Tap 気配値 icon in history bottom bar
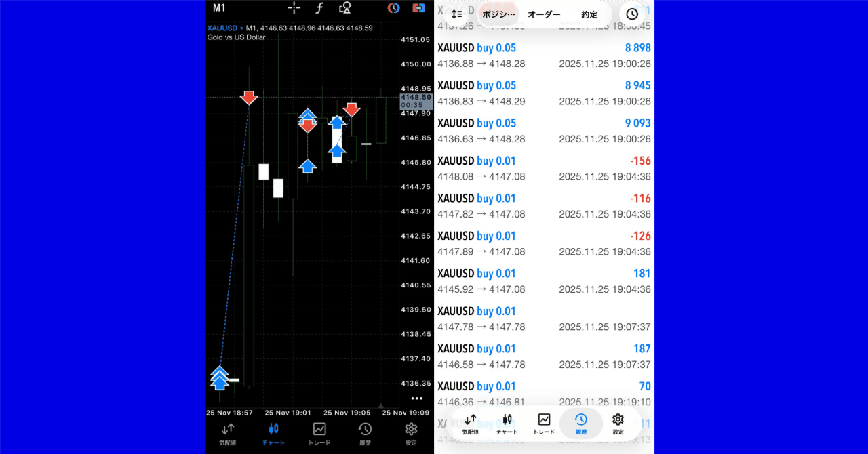868x454 pixels. 471,424
